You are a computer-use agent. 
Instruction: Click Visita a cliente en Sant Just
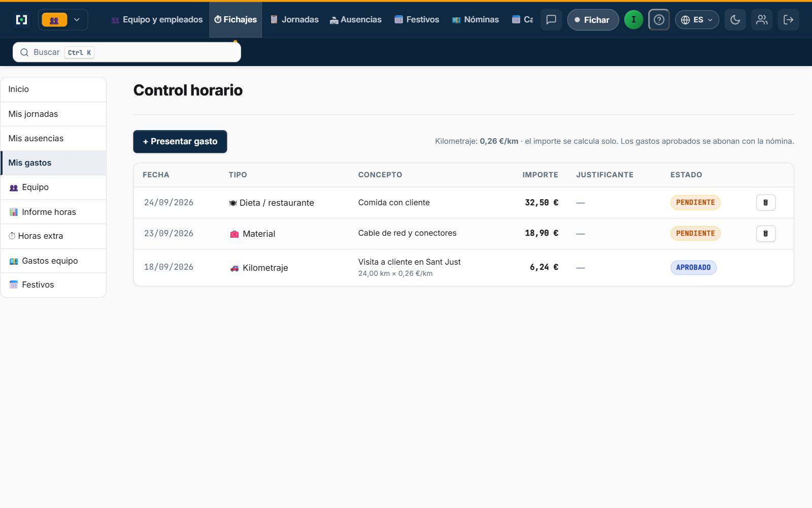coord(410,262)
